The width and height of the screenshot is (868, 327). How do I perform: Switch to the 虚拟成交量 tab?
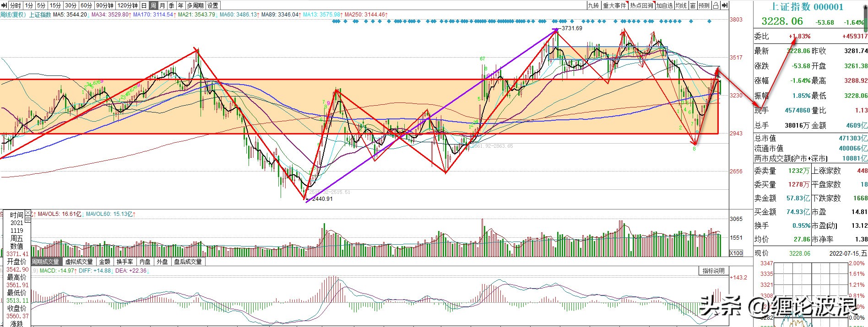pos(79,262)
